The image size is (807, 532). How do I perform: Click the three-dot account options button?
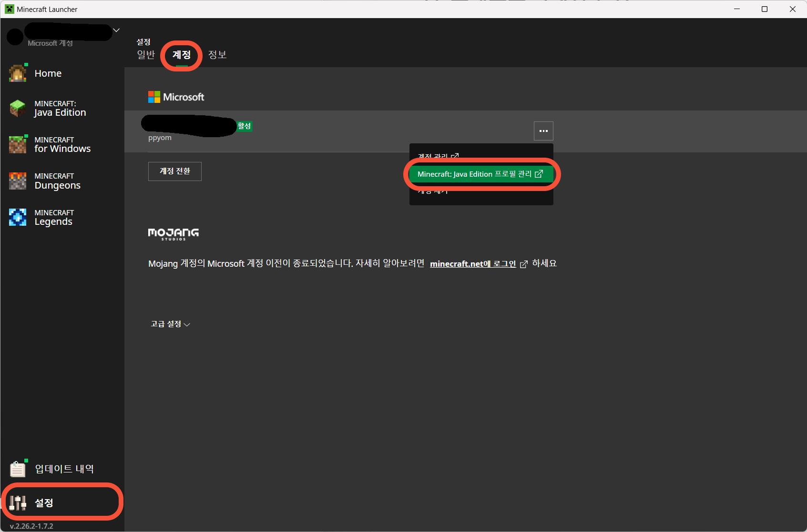(543, 131)
